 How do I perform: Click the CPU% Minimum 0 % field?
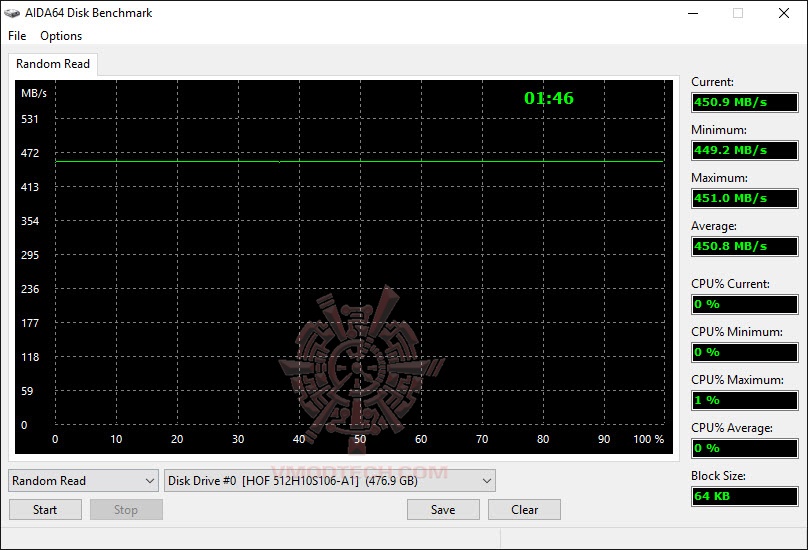(745, 352)
